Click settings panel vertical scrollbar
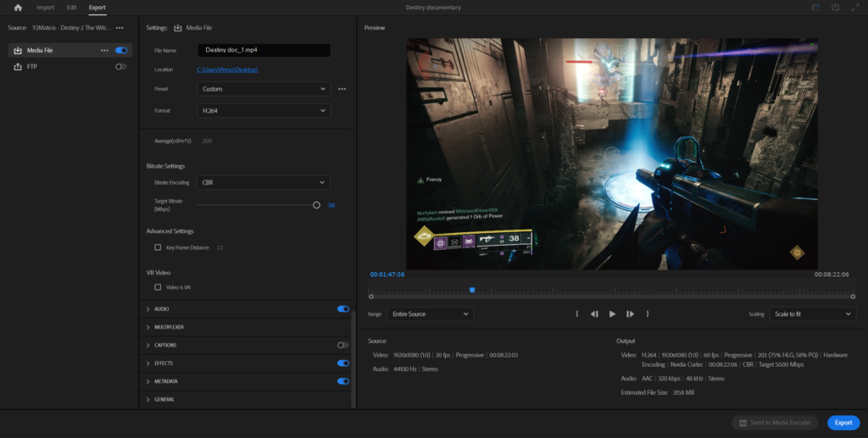The image size is (868, 438). pos(353,359)
